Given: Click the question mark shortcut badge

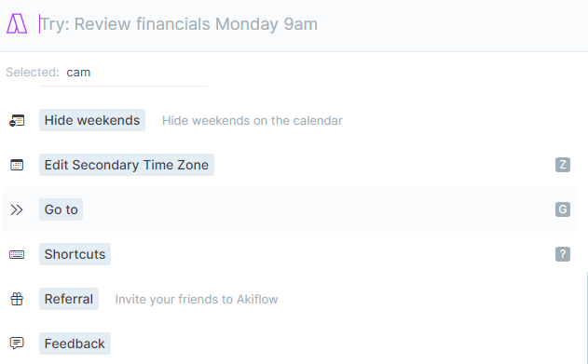Looking at the screenshot, I should pyautogui.click(x=563, y=254).
